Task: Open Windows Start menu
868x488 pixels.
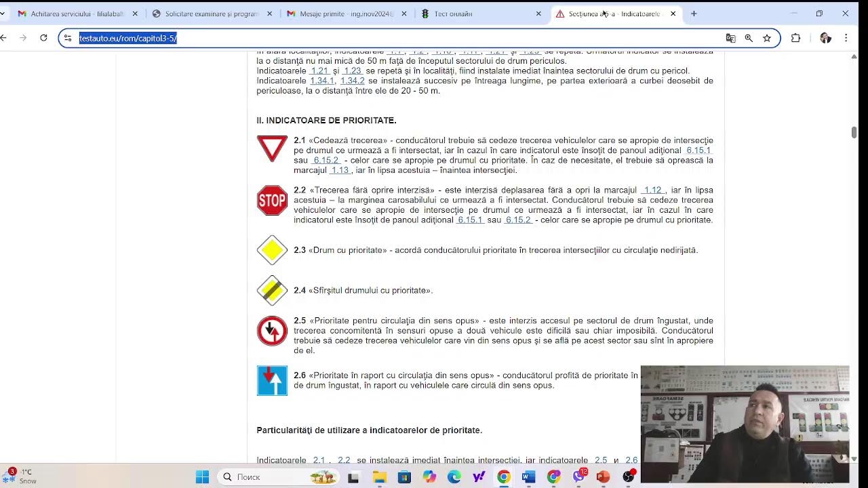Action: point(202,477)
